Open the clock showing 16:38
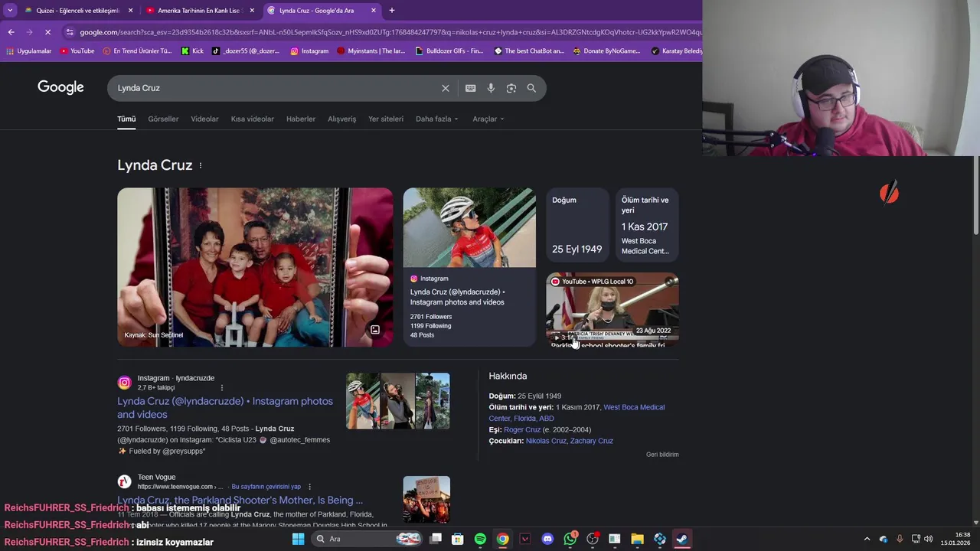 tap(955, 539)
